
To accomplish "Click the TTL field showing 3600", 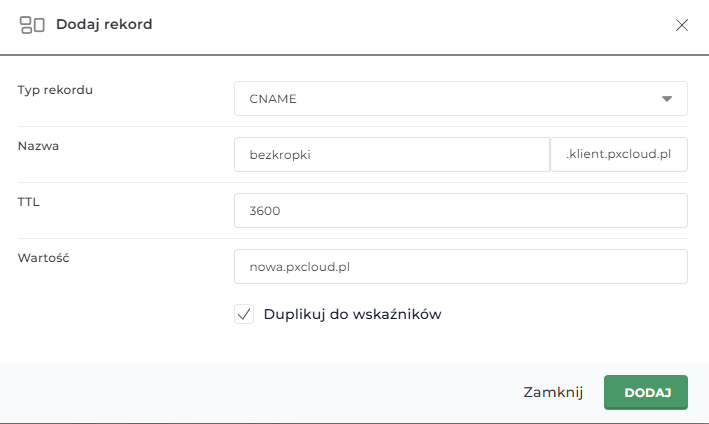I will 460,211.
